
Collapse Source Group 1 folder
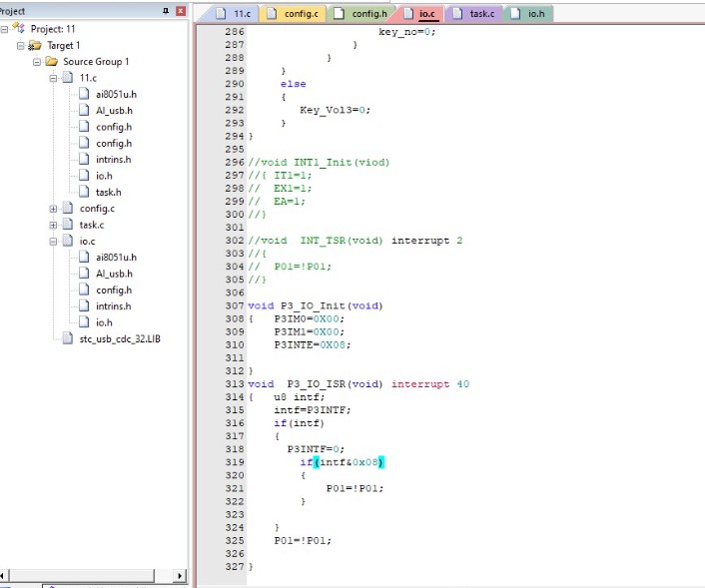point(37,62)
